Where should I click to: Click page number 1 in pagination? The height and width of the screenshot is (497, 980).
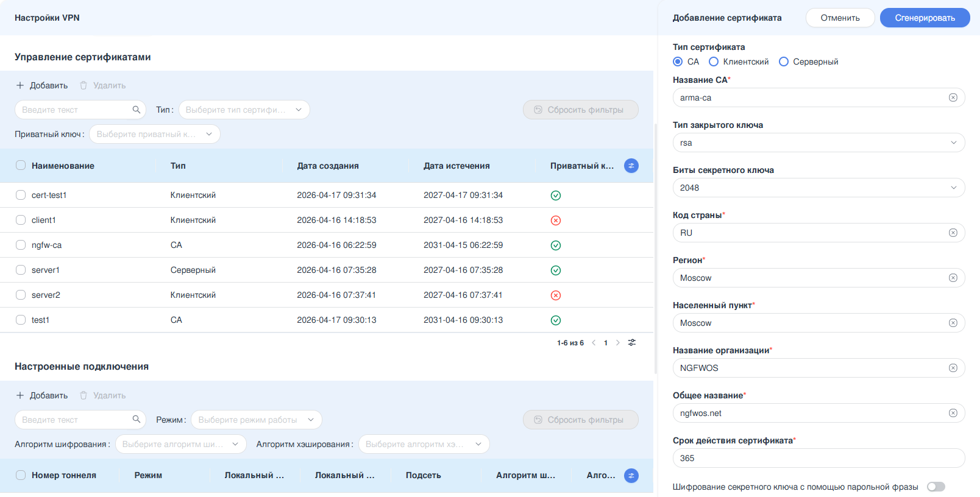[606, 343]
